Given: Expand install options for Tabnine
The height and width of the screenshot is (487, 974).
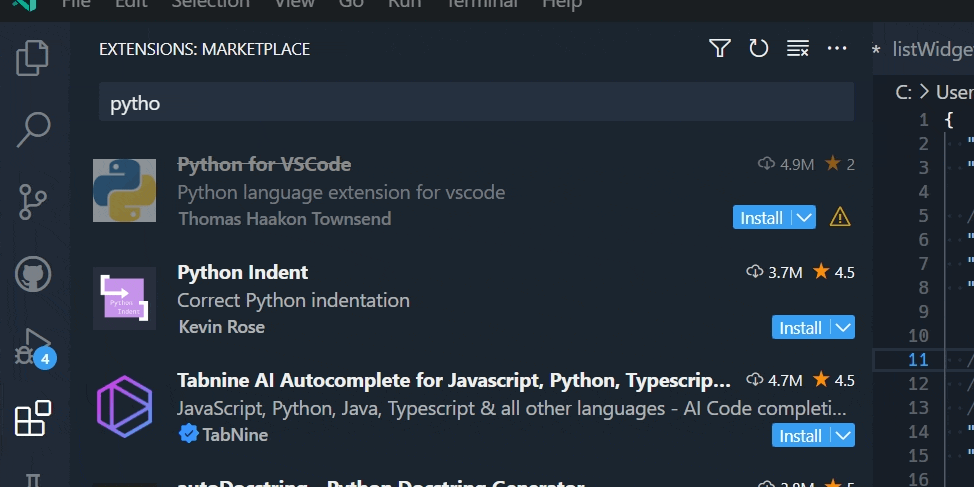Looking at the screenshot, I should tap(843, 435).
